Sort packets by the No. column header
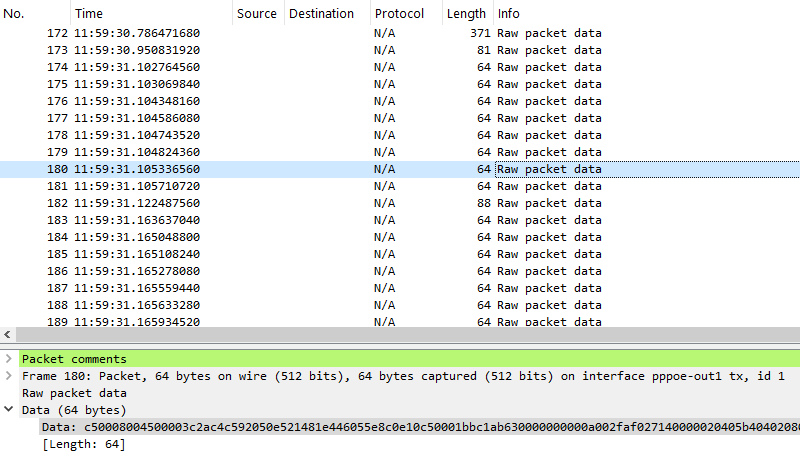Image resolution: width=800 pixels, height=459 pixels. click(x=35, y=13)
